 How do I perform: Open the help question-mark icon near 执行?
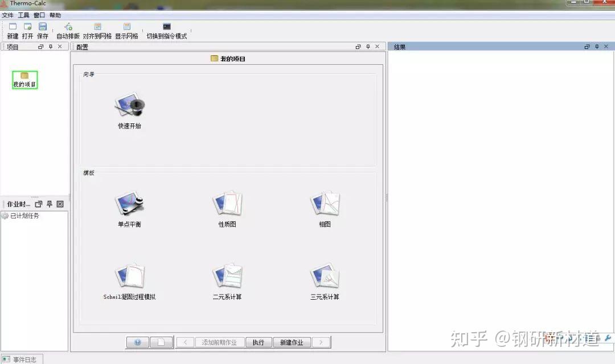(x=137, y=342)
